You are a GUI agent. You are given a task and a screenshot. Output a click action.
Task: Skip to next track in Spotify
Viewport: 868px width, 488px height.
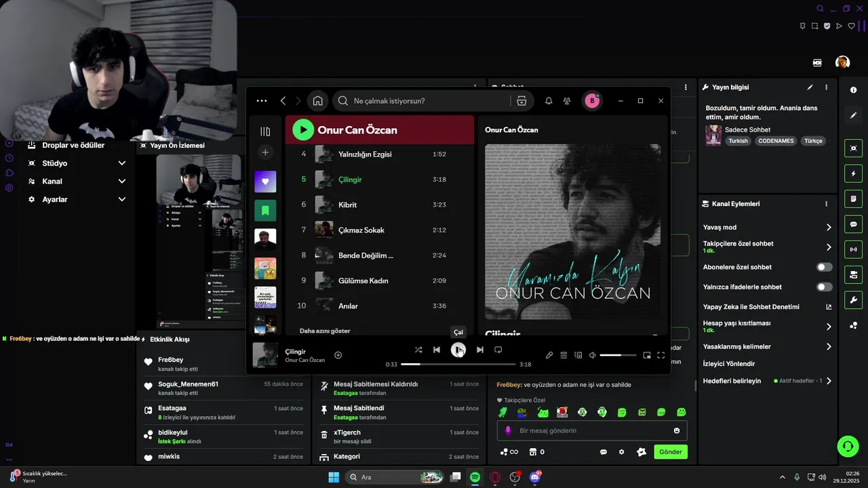coord(480,350)
